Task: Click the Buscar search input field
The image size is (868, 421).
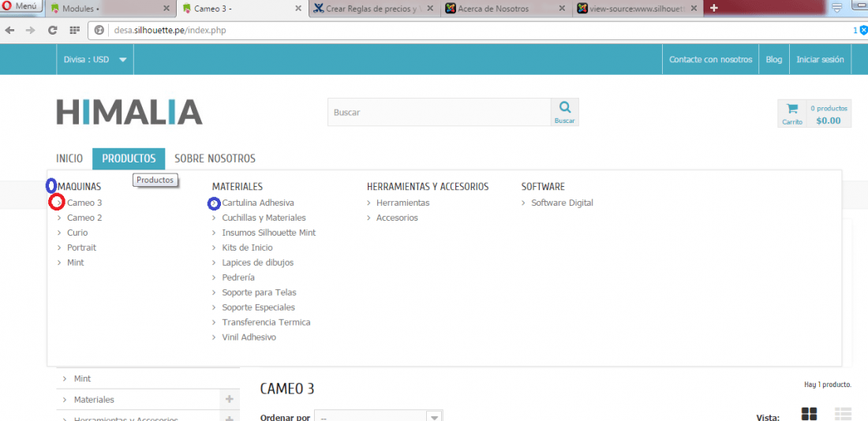Action: coord(439,112)
